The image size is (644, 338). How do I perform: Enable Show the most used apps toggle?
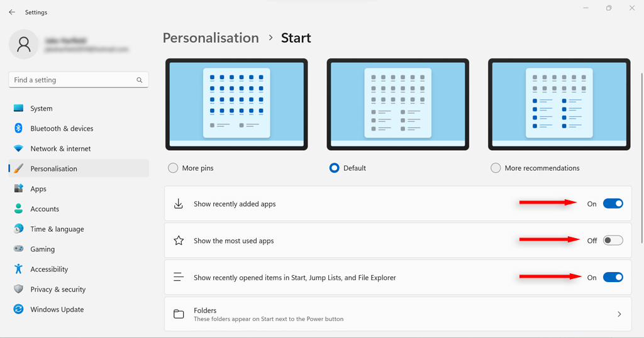pos(613,241)
